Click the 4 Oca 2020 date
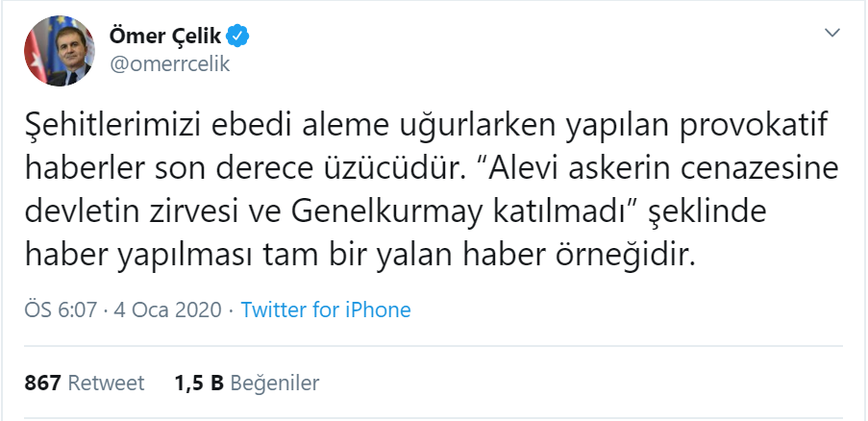The image size is (868, 421). point(167,310)
